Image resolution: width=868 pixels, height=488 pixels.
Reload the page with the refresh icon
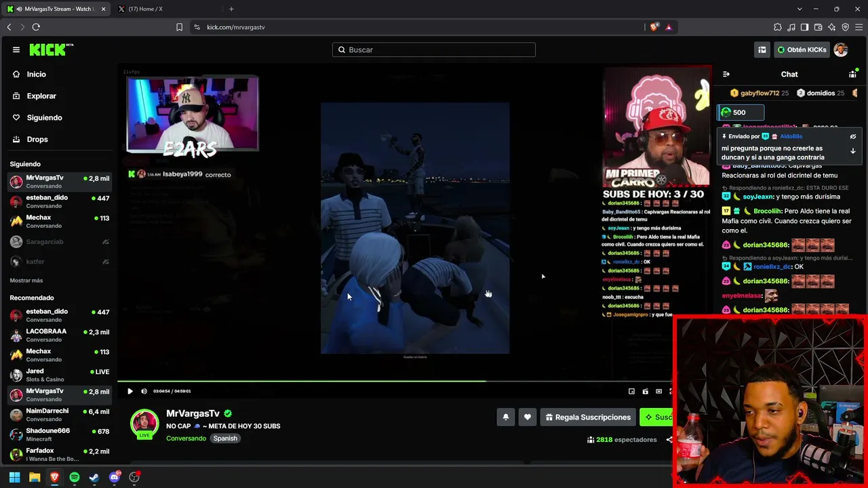[36, 27]
